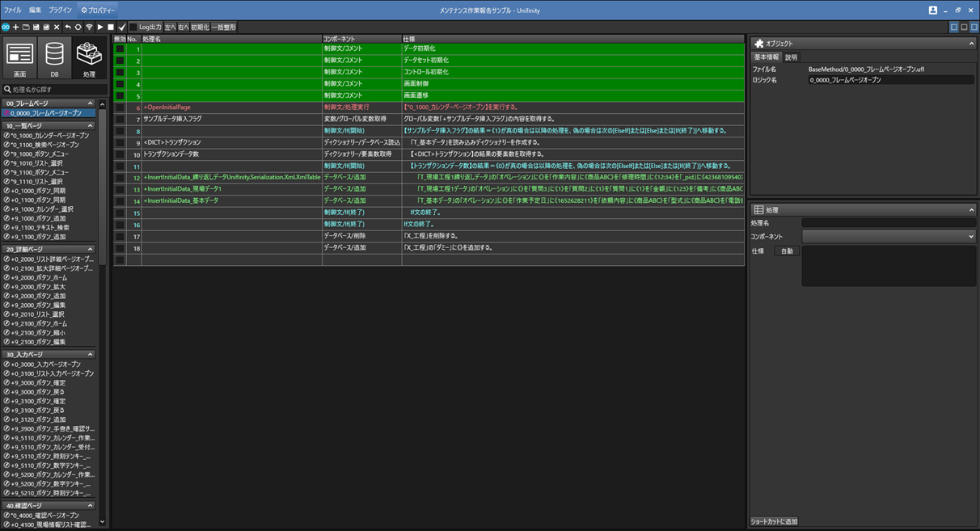Toggle the 無効 checkbox for row 1

click(x=120, y=49)
